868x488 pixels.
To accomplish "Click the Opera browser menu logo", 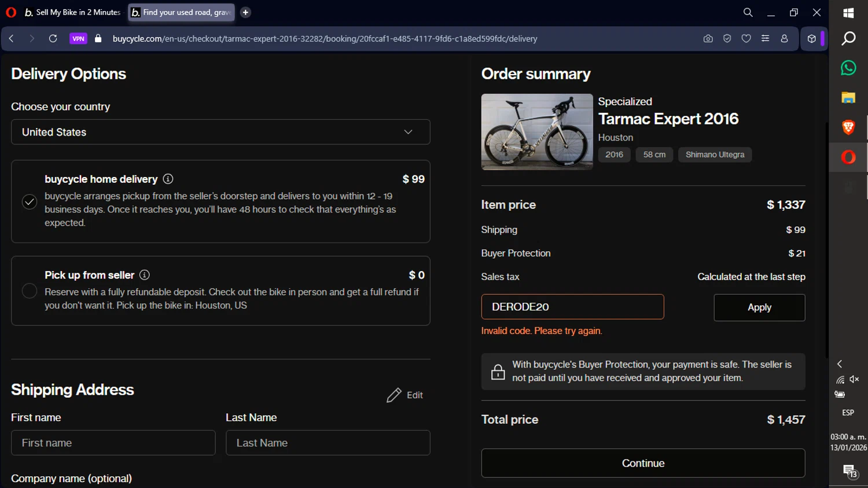I will (11, 12).
